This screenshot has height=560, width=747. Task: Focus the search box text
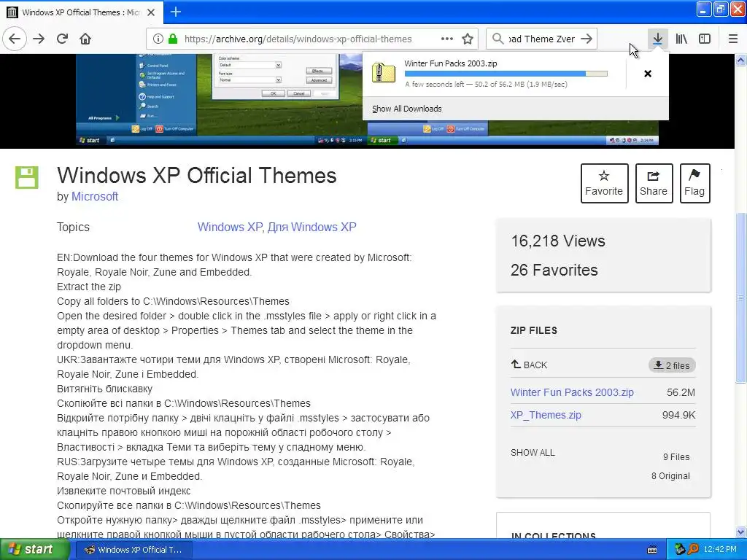(x=542, y=39)
